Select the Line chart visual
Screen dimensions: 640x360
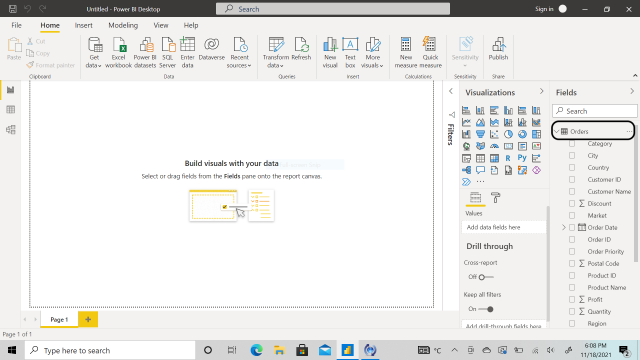click(466, 122)
